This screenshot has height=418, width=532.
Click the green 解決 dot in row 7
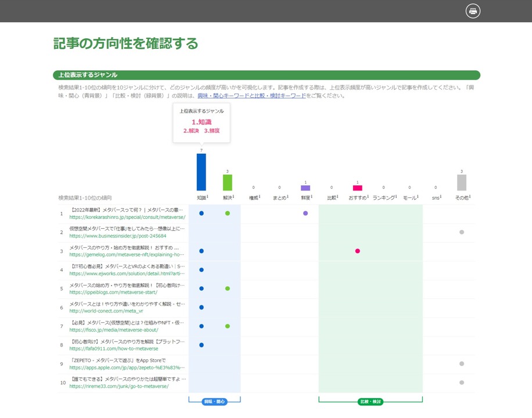(x=227, y=326)
